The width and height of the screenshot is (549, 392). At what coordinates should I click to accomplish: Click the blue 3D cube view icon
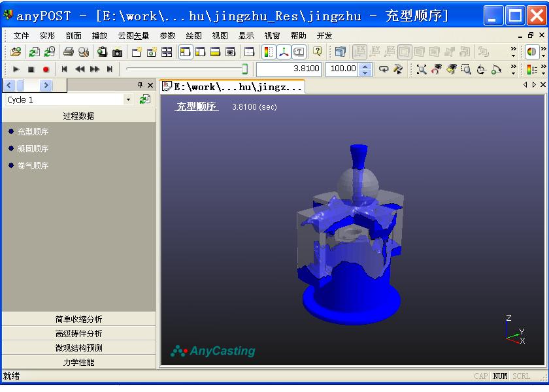[x=340, y=52]
